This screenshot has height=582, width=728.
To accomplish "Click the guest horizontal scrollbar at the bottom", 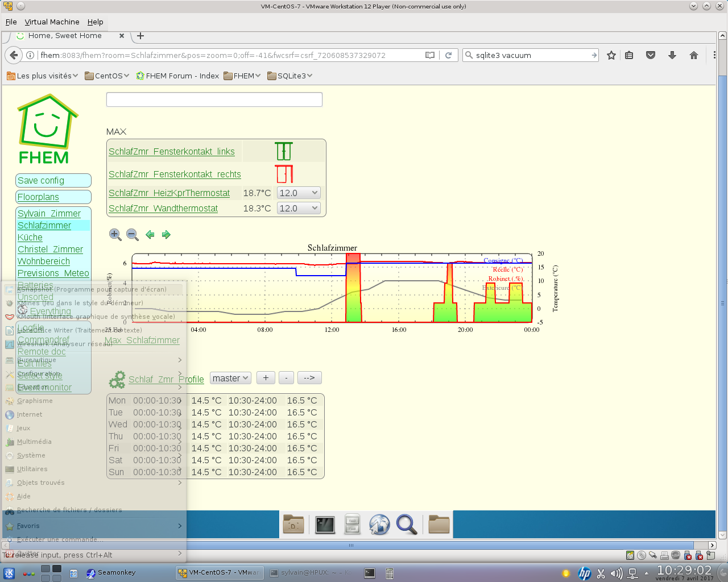I will pos(351,545).
